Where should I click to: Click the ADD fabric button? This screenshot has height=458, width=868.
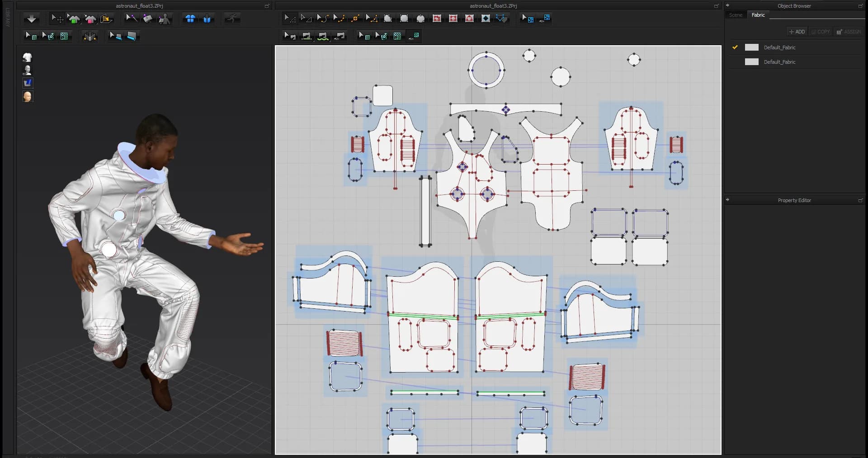click(x=797, y=32)
